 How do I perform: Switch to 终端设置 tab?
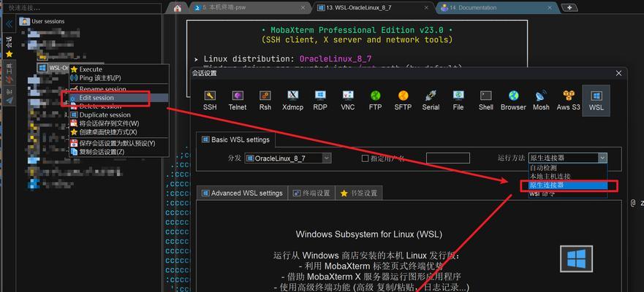(311, 193)
